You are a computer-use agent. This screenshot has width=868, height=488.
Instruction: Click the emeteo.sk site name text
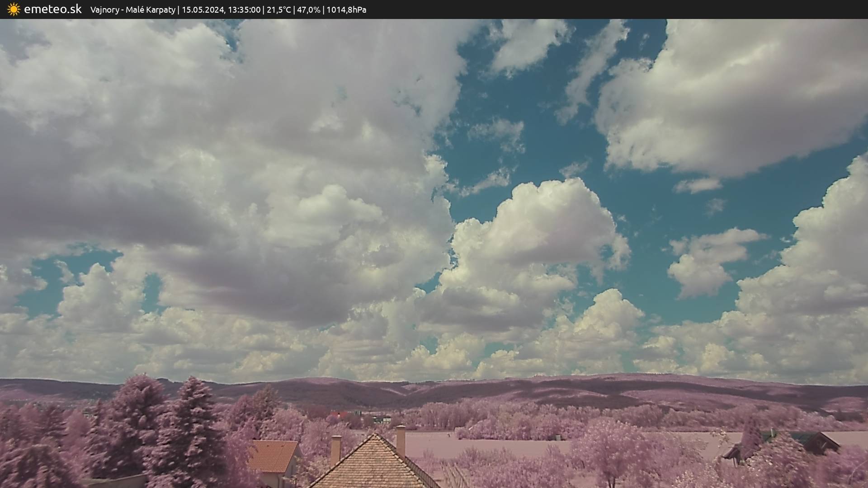coord(52,9)
